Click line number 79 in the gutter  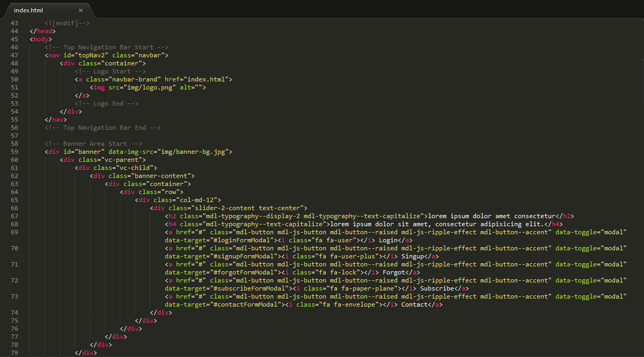[14, 353]
